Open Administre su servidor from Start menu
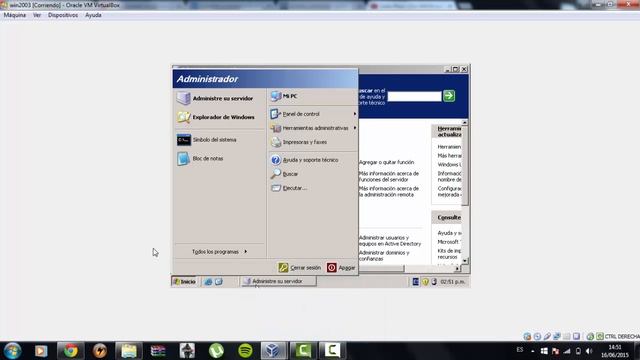Image resolution: width=640 pixels, height=360 pixels. click(x=215, y=98)
